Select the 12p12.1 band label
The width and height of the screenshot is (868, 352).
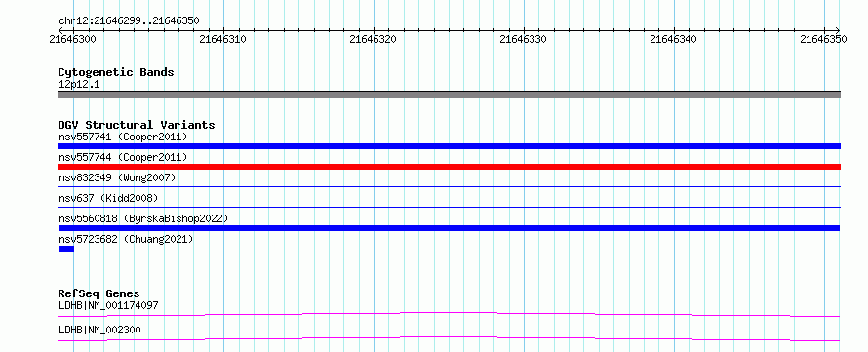pyautogui.click(x=79, y=85)
